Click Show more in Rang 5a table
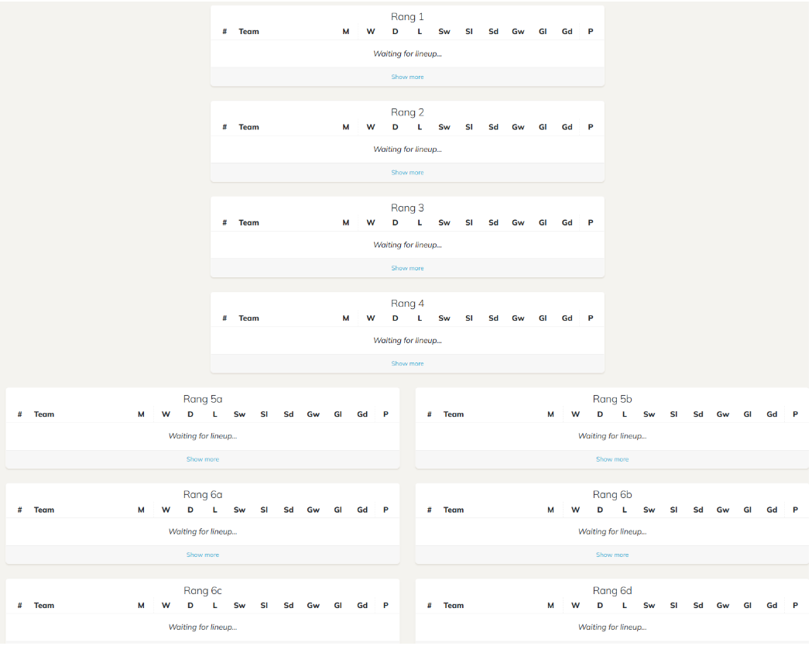812x646 pixels. [203, 459]
